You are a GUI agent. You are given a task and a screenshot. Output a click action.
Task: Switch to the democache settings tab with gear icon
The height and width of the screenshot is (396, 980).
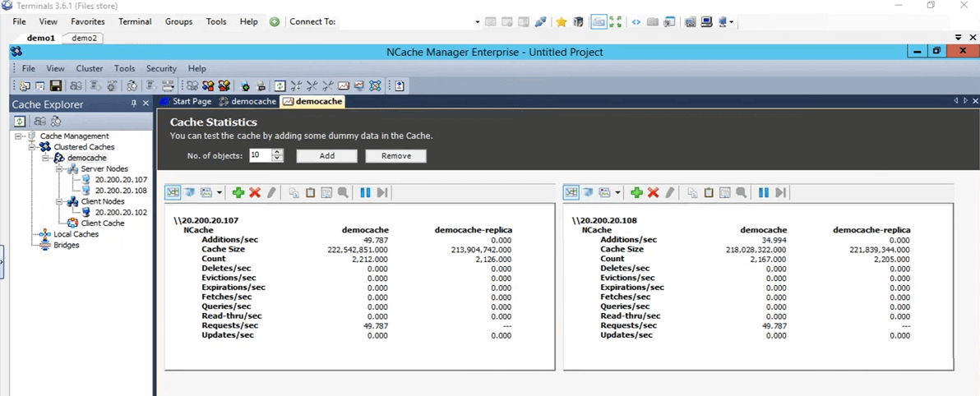coord(247,101)
